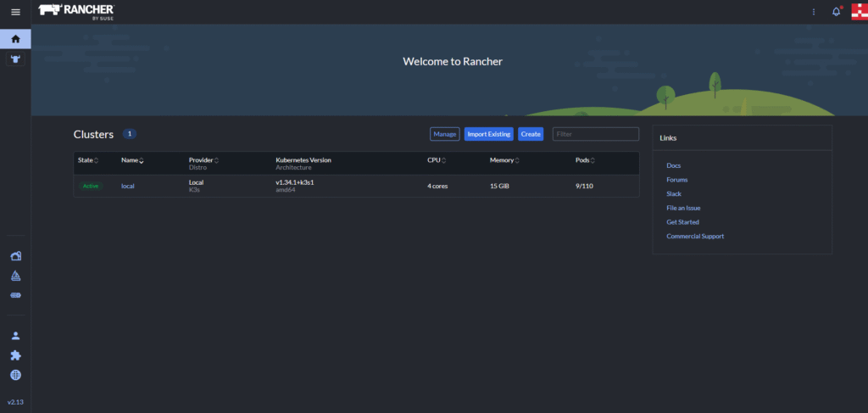Open the three-dot page actions menu
Image resolution: width=868 pixels, height=413 pixels.
point(814,12)
